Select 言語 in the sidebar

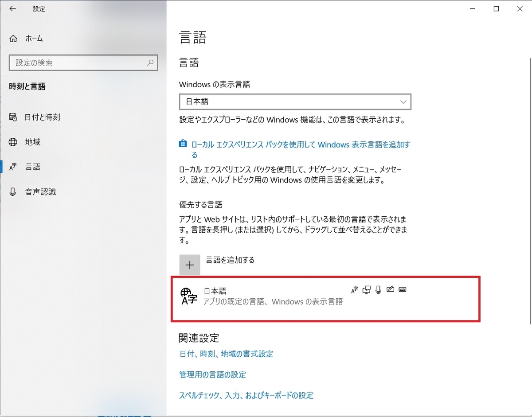[33, 167]
